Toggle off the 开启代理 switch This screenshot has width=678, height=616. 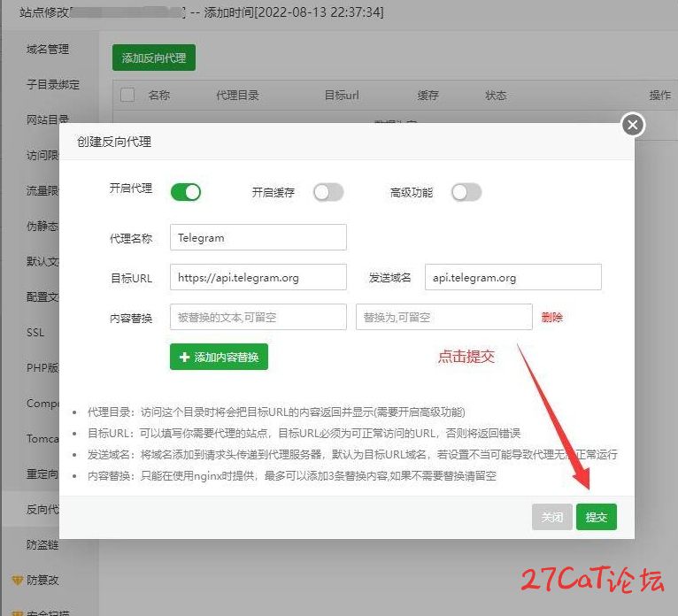coord(186,192)
